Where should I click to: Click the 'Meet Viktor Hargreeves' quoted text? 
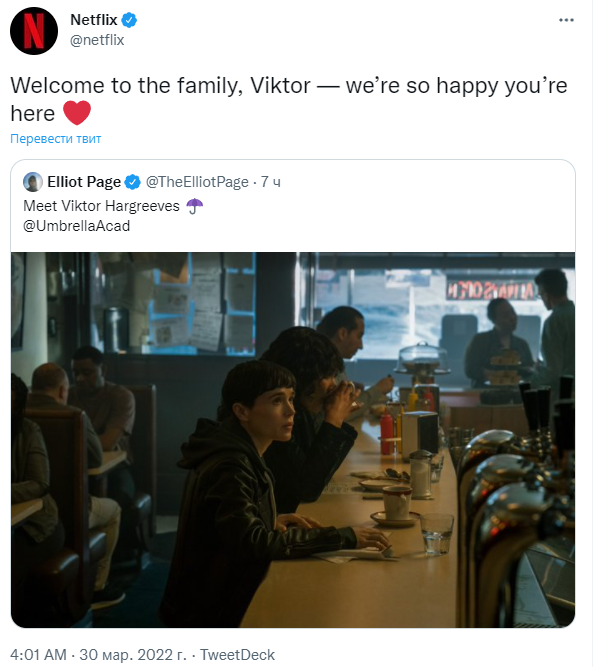(x=101, y=206)
